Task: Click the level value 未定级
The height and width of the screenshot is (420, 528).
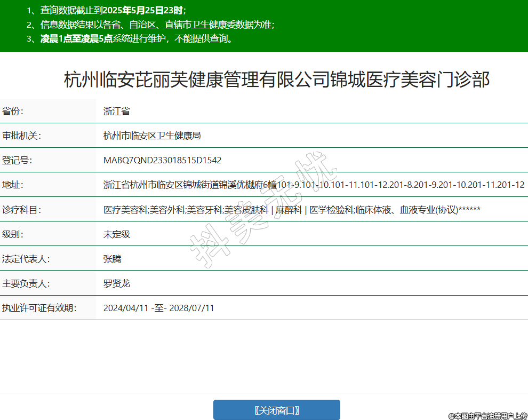Action: 117,234
